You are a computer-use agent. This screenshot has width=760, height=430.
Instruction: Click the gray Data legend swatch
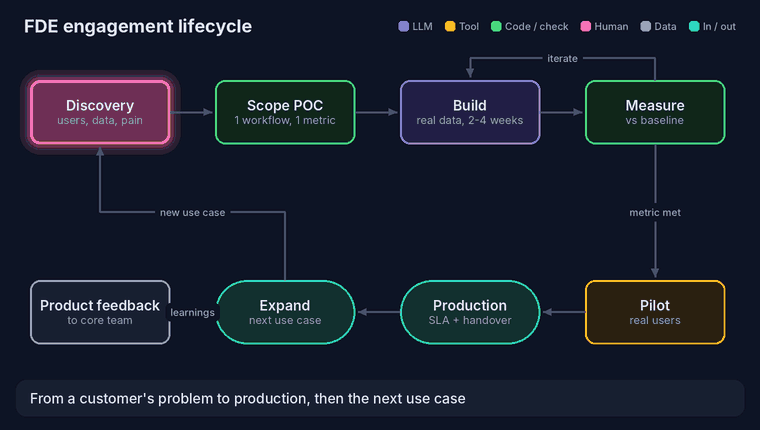[x=645, y=26]
